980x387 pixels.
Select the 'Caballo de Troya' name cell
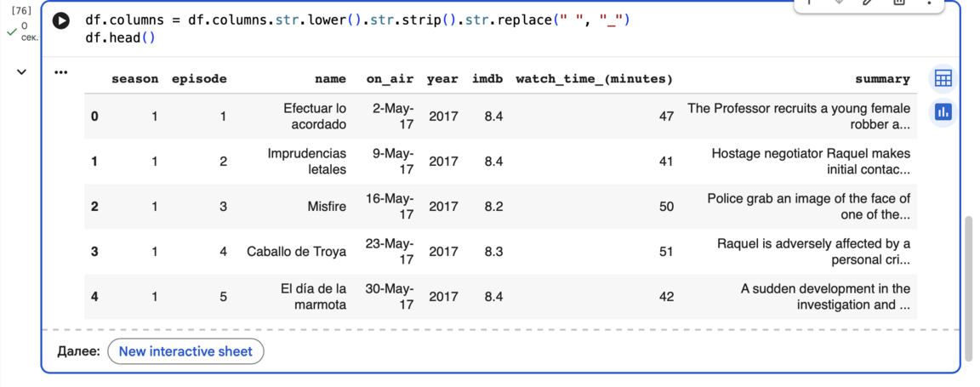(296, 252)
